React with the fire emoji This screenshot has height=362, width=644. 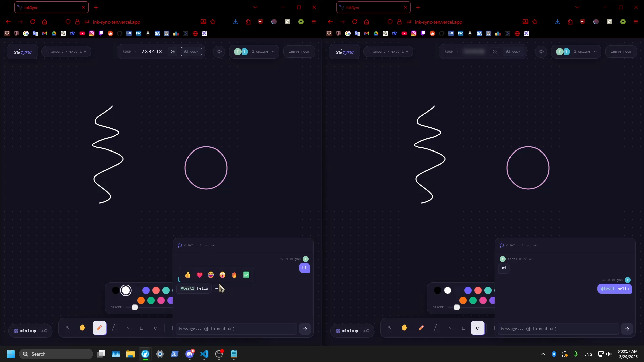point(234,275)
